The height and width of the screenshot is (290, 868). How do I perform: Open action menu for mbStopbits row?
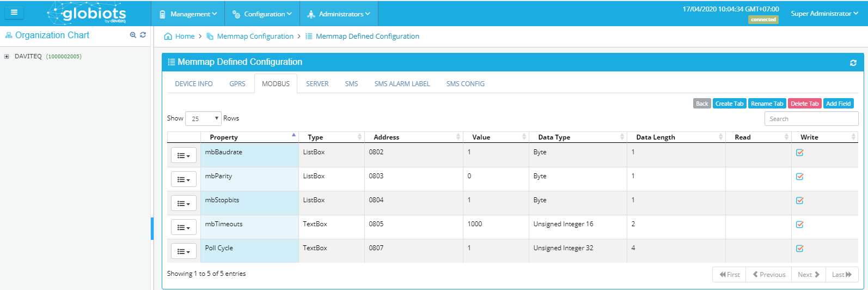pyautogui.click(x=184, y=203)
